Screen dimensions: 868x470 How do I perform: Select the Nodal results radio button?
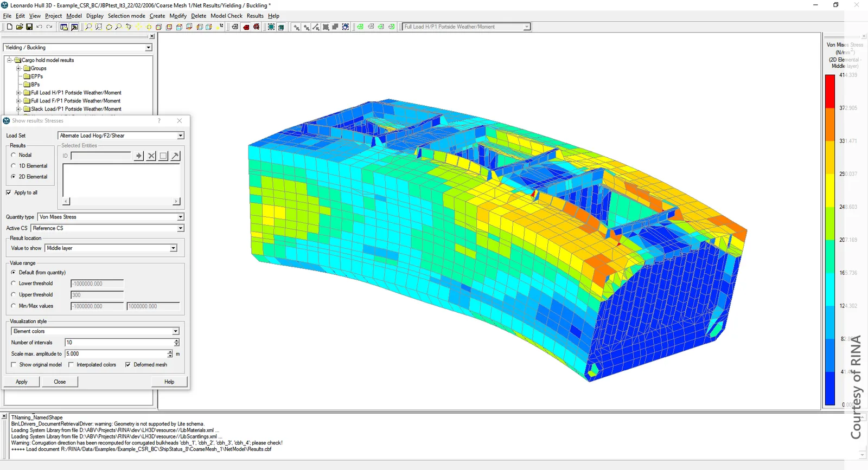14,155
